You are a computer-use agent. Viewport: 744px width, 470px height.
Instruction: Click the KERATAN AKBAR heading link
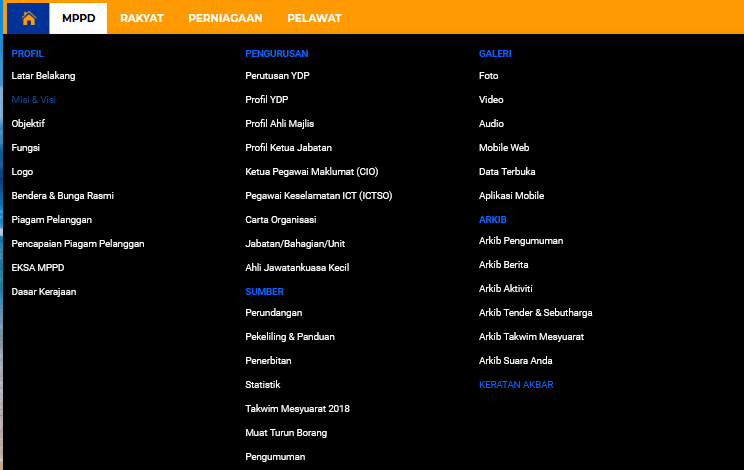tap(516, 385)
